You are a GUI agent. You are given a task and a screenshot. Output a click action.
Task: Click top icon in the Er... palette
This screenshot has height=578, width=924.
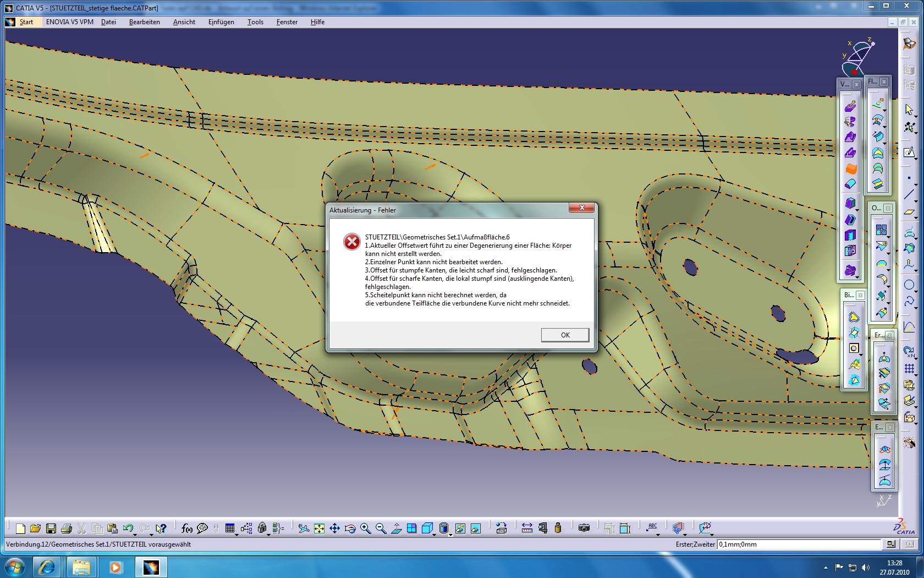tap(884, 357)
